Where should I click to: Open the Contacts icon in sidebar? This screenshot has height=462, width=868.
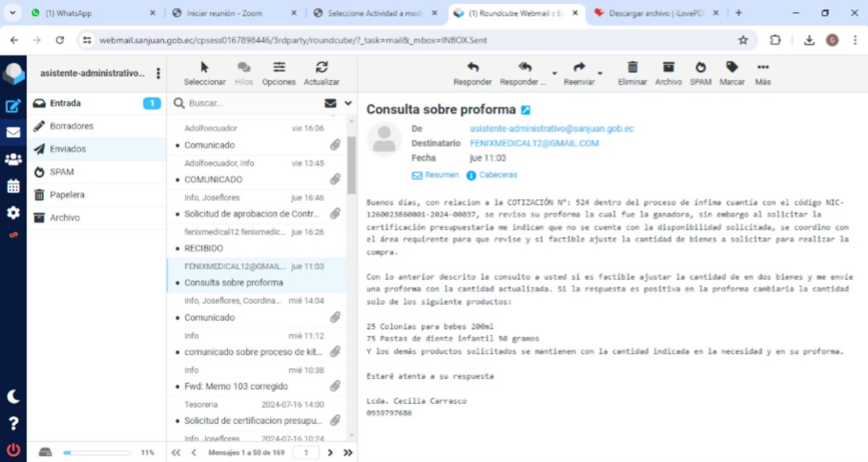[x=13, y=160]
